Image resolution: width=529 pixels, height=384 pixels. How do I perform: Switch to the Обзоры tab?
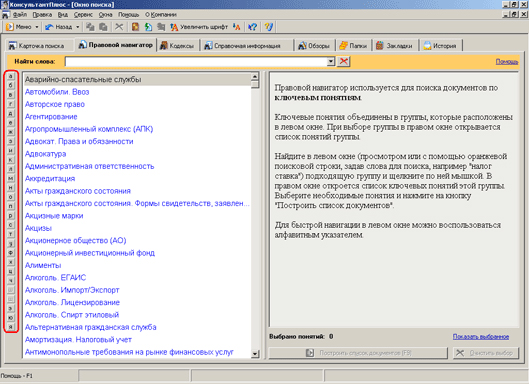(x=314, y=46)
